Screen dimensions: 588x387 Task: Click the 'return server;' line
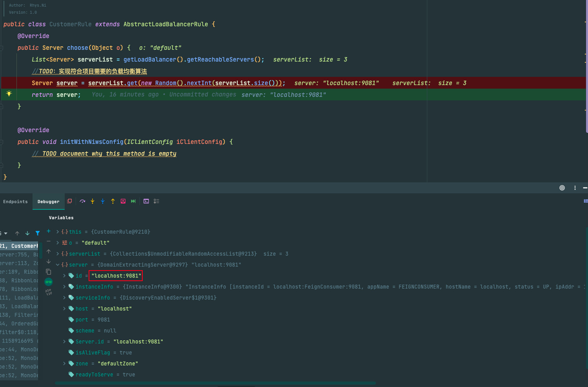(x=56, y=95)
